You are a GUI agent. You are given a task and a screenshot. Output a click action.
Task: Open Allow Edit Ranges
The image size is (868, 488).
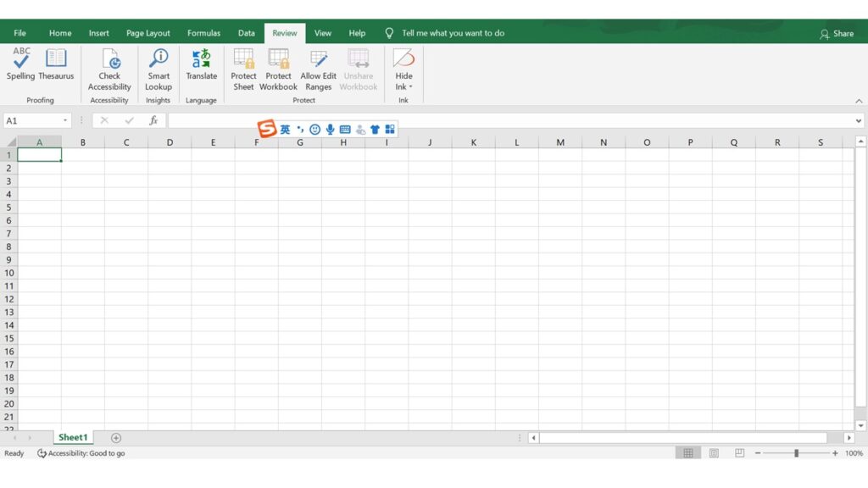(x=318, y=68)
